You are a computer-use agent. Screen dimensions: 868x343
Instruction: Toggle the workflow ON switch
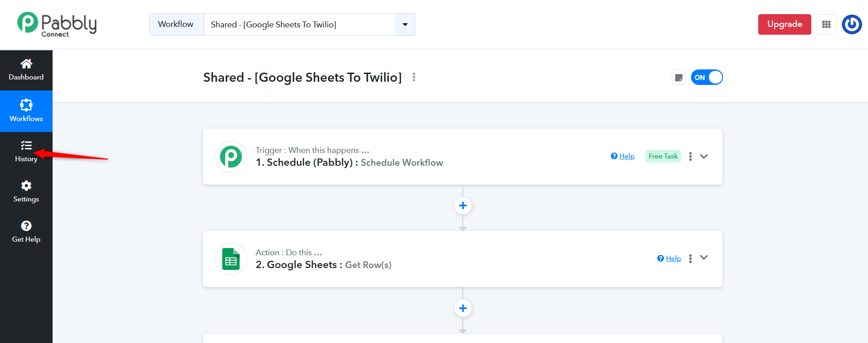click(707, 77)
